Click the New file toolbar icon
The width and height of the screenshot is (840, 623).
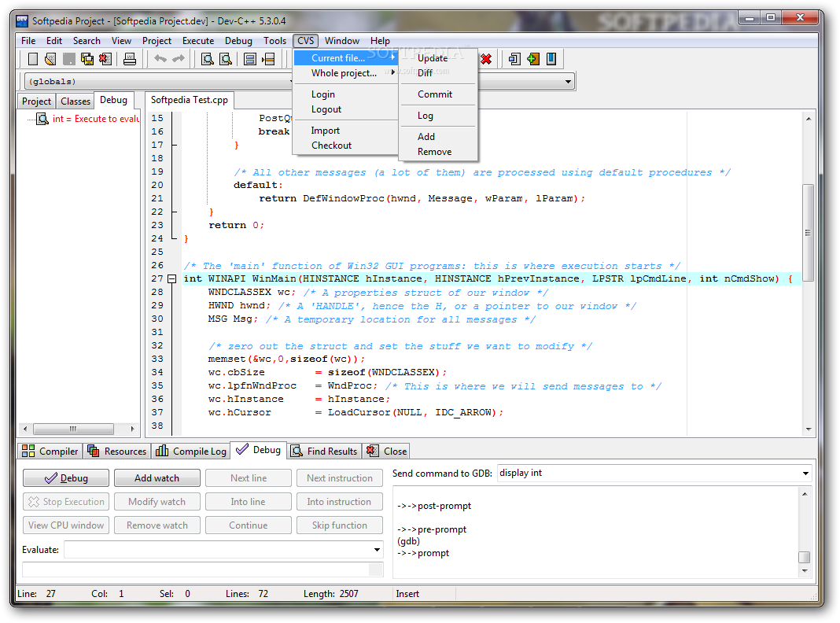pyautogui.click(x=33, y=59)
